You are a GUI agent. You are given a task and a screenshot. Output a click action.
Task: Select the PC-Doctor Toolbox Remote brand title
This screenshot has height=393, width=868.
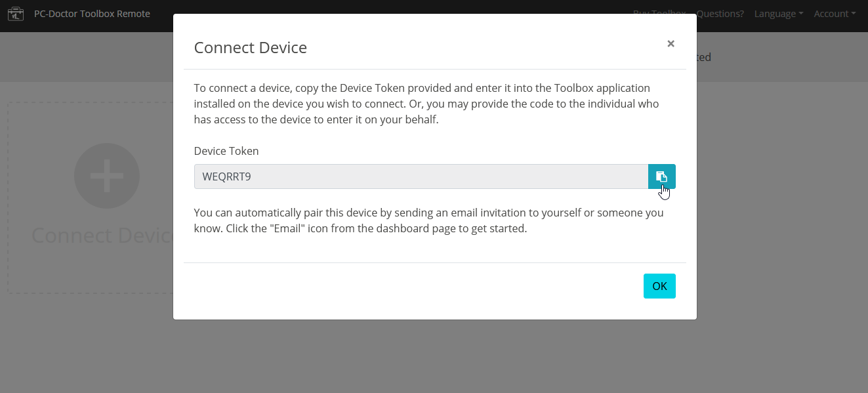(92, 14)
